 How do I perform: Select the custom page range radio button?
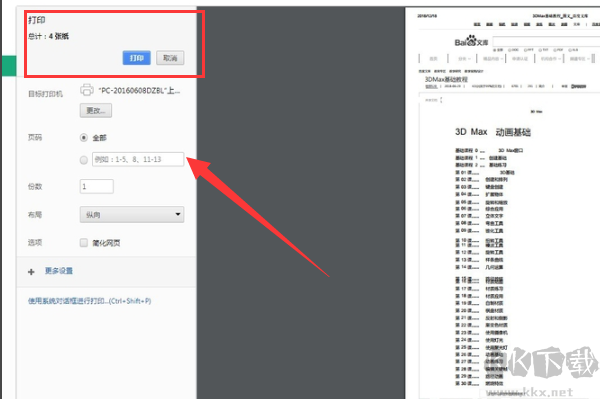(x=83, y=160)
